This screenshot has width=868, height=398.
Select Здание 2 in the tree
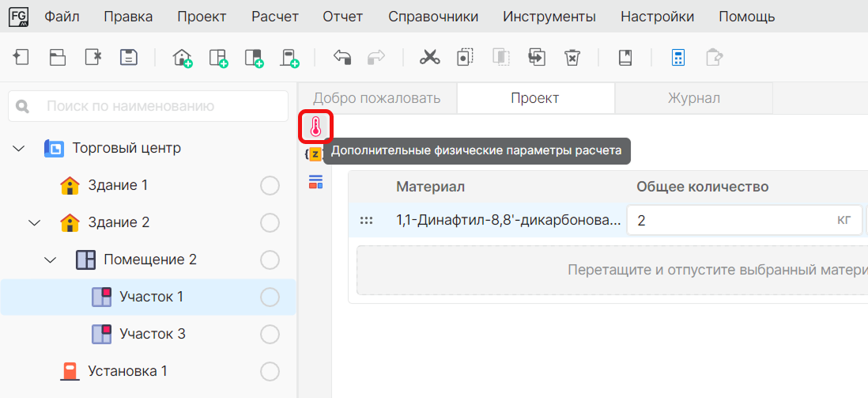(119, 223)
